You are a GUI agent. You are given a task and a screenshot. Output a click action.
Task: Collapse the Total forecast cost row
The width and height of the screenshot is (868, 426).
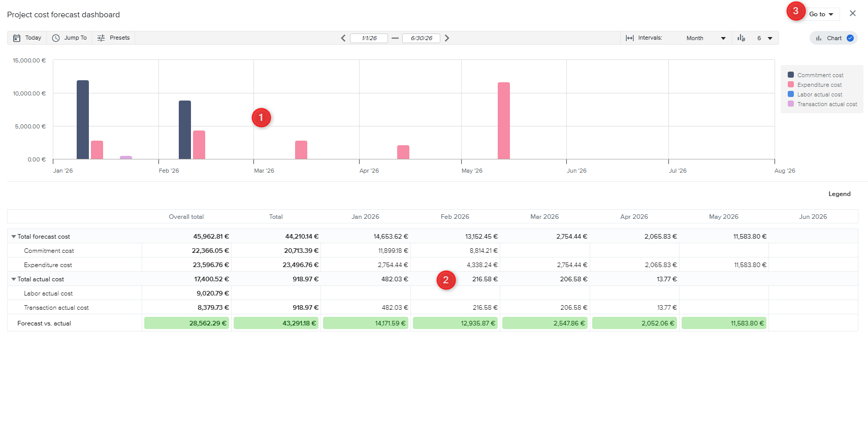(x=14, y=237)
